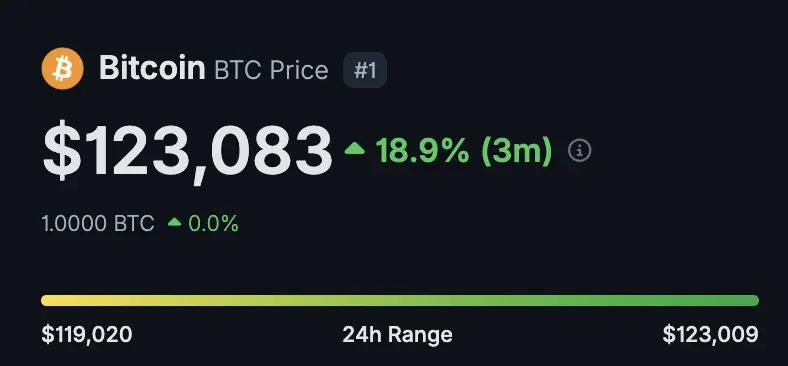Screen dimensions: 788x366
Task: Click the (3m) timeframe text
Action: 517,150
